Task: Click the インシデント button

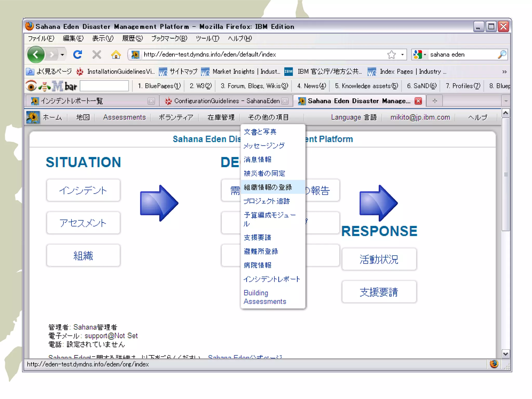Action: click(x=83, y=190)
